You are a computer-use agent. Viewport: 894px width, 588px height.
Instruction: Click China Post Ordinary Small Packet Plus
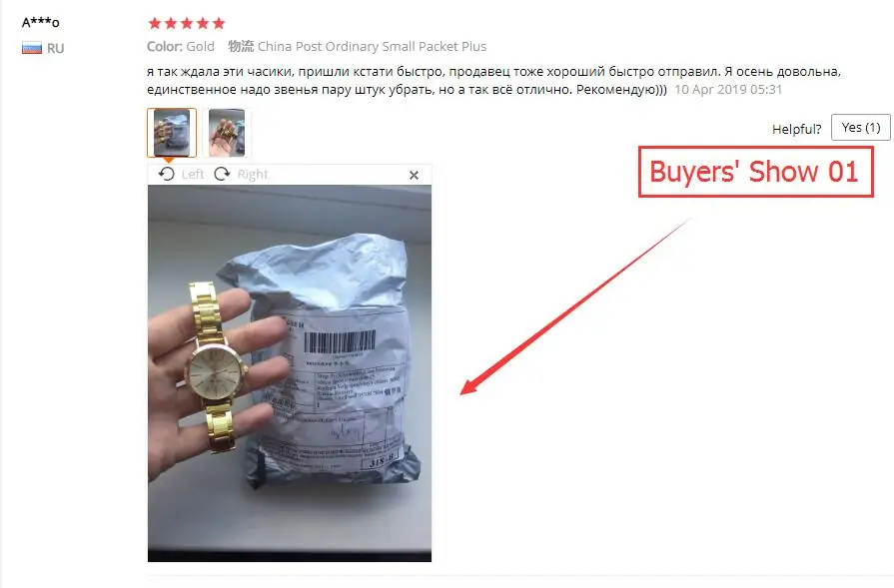(372, 46)
